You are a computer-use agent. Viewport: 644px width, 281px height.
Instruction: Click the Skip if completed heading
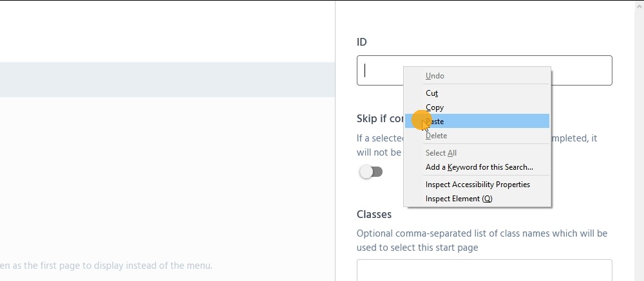(380, 119)
